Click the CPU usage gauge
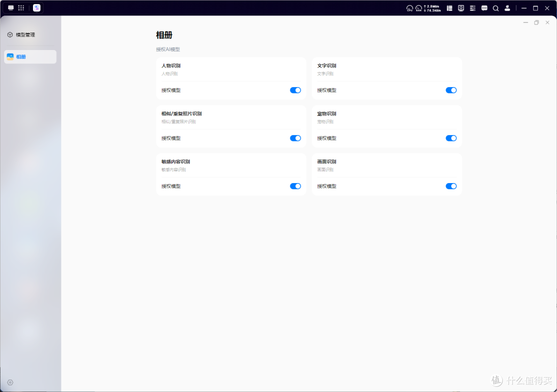 pos(409,8)
